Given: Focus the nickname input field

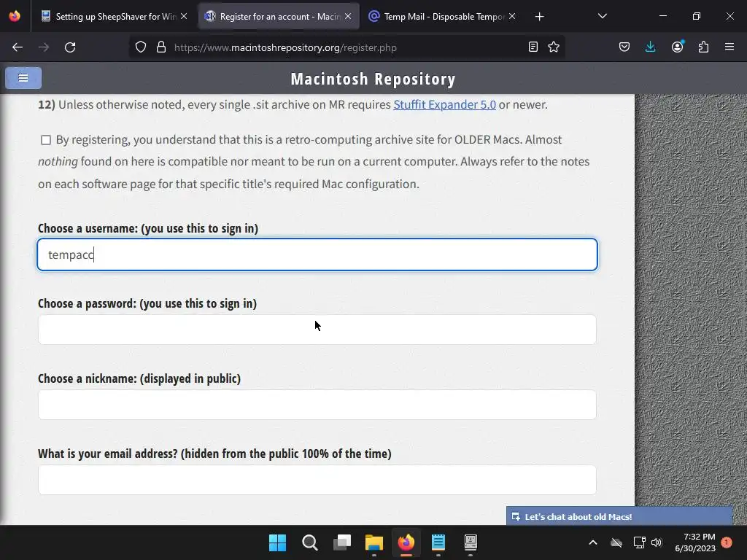Looking at the screenshot, I should tap(317, 405).
